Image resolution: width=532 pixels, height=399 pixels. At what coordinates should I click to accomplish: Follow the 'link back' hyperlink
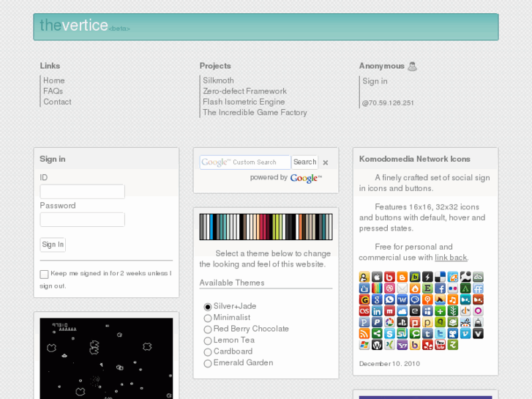tap(451, 258)
